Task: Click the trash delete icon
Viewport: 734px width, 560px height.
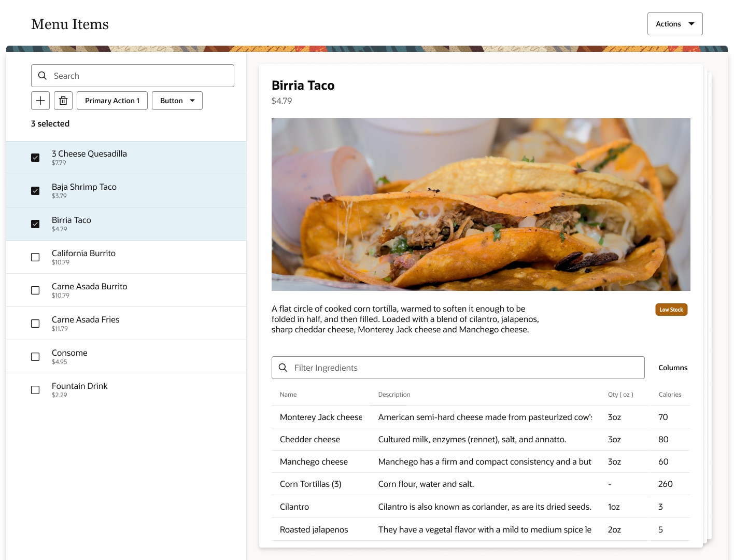Action: tap(63, 101)
